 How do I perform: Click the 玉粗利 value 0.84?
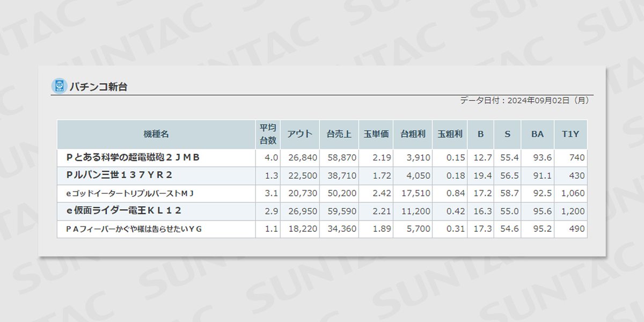point(457,194)
